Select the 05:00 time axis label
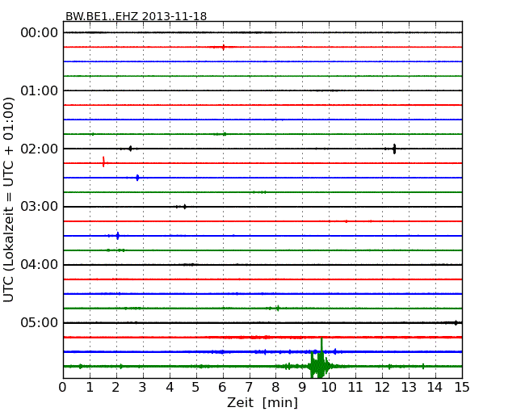This screenshot has height=420, width=525. pos(40,322)
